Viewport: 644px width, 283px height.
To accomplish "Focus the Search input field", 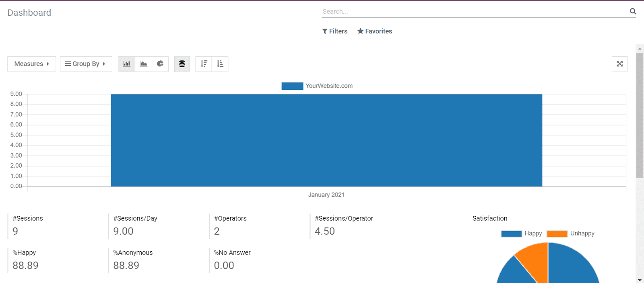I will click(x=475, y=12).
